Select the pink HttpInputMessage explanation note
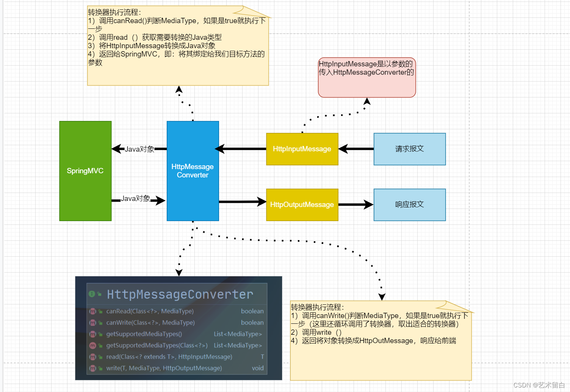570x392 pixels. pos(367,77)
